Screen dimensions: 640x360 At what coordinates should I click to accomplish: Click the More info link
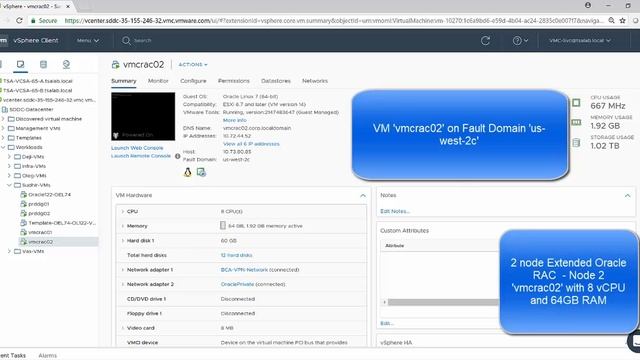[x=235, y=120]
